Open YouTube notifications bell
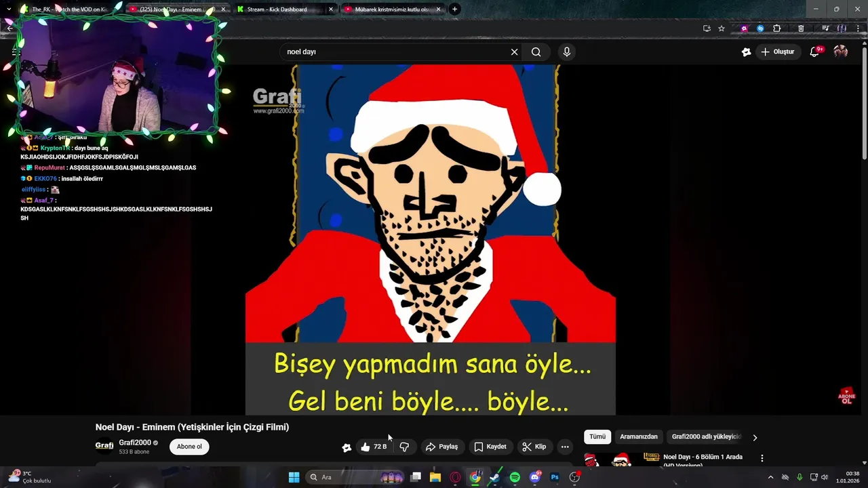The width and height of the screenshot is (868, 488). pyautogui.click(x=815, y=52)
